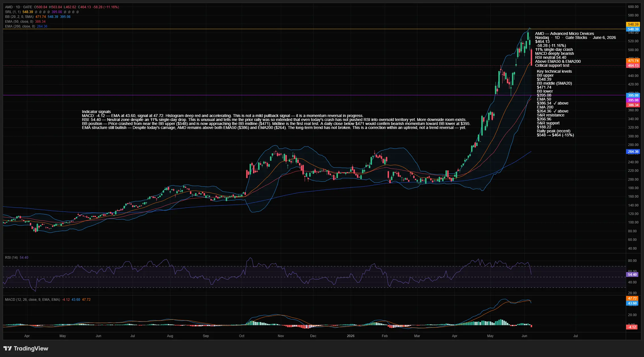The image size is (644, 357).
Task: Click the 'AMD — Advanced Micro Devices' annotation
Action: [x=564, y=34]
